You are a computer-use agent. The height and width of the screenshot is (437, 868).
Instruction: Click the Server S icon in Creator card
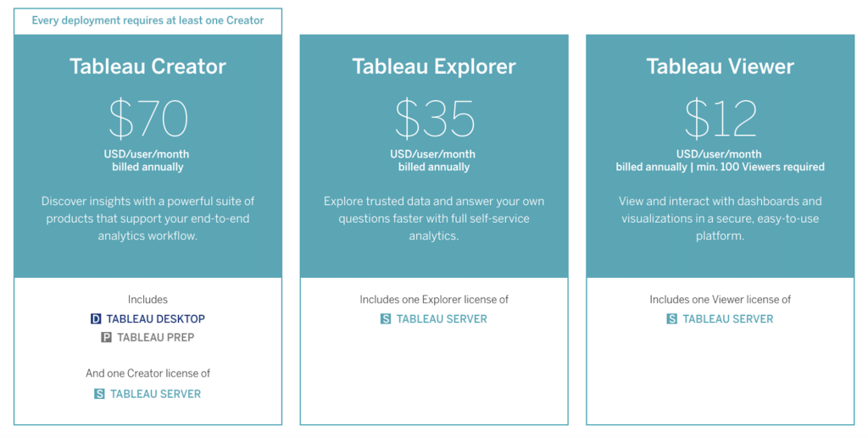pyautogui.click(x=99, y=394)
